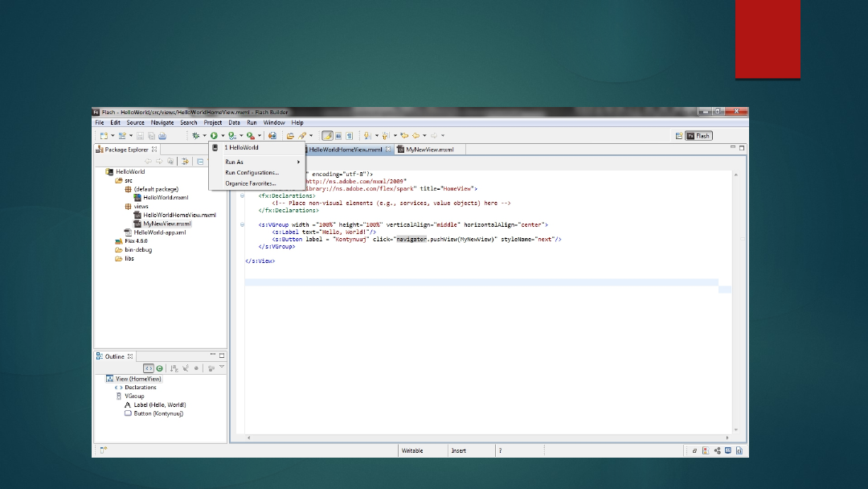
Task: Select Run Configurations... from the dropdown
Action: click(x=252, y=172)
